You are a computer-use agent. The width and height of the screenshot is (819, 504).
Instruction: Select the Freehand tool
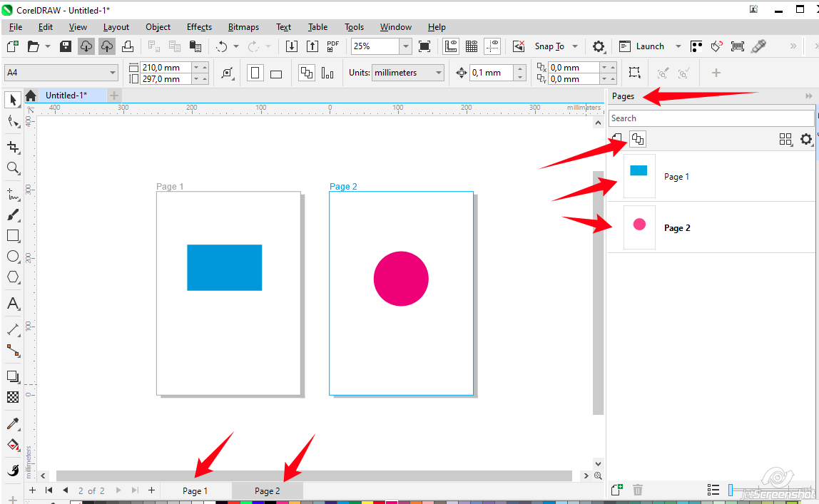pyautogui.click(x=13, y=194)
